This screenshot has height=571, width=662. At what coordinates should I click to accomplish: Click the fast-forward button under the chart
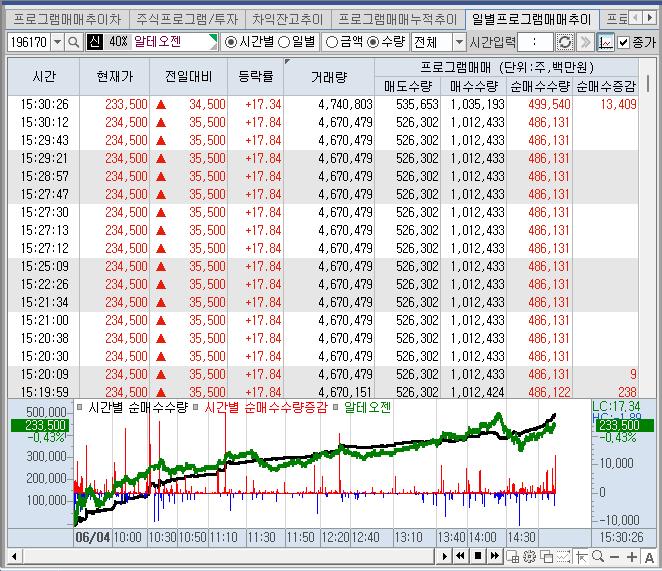tap(494, 556)
